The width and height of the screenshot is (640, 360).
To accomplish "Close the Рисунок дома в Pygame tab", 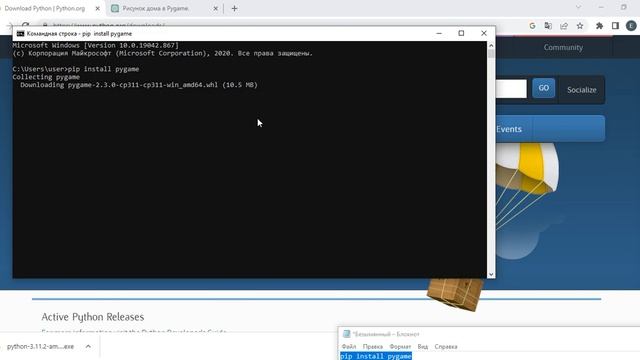I will pos(216,8).
